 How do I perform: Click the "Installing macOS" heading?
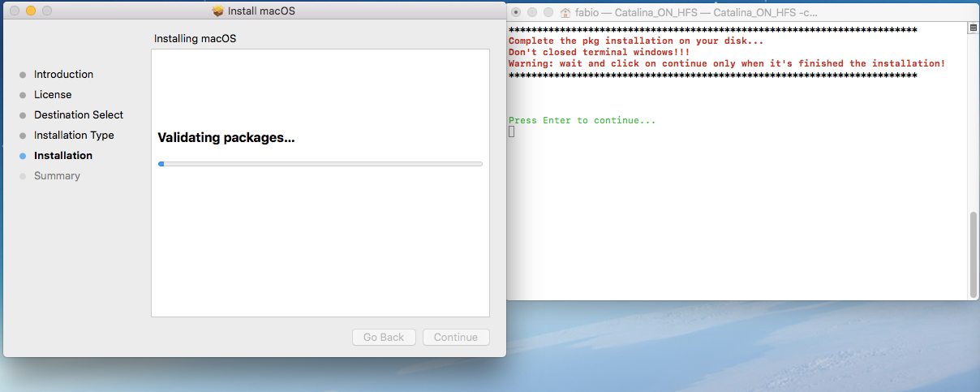tap(195, 38)
